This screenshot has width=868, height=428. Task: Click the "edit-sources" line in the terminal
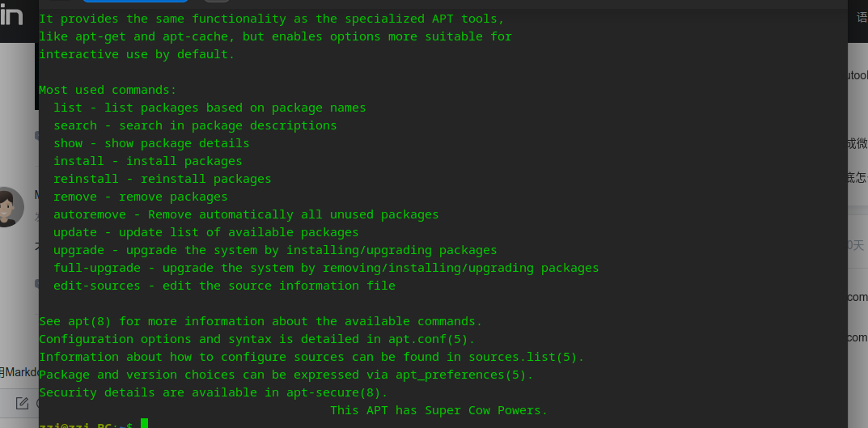click(x=224, y=286)
